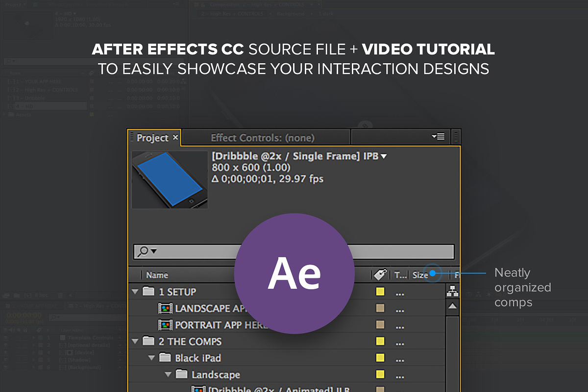This screenshot has height=392, width=588.
Task: Click the 8 bpc color depth button
Action: (41, 295)
